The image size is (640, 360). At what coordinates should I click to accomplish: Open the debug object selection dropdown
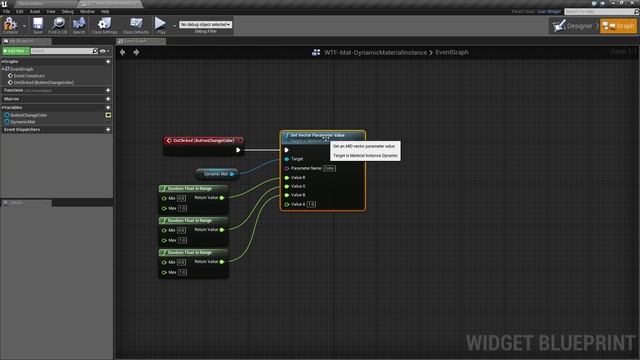[206, 24]
